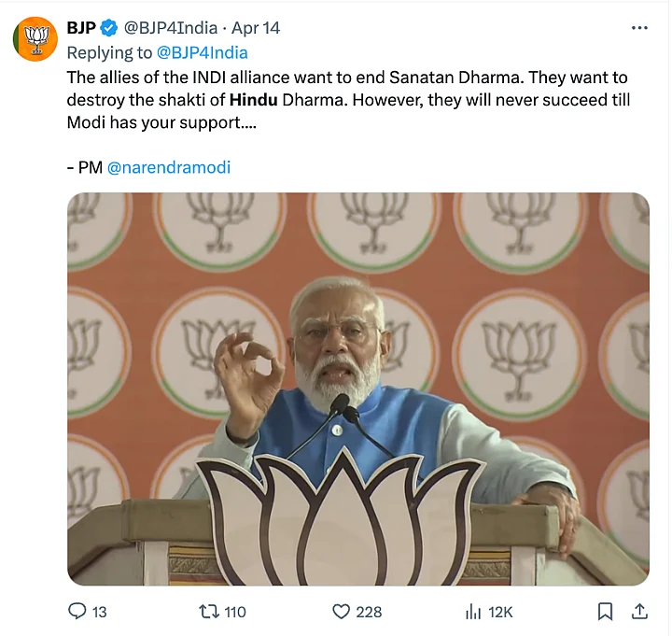Click the share upload arrow icon
This screenshot has height=636, width=672.
(x=639, y=612)
